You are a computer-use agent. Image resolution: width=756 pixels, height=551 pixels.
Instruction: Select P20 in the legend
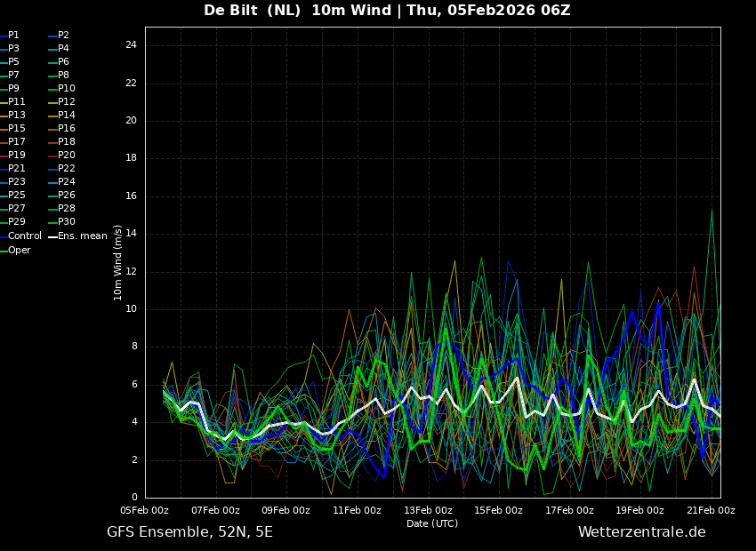point(66,156)
